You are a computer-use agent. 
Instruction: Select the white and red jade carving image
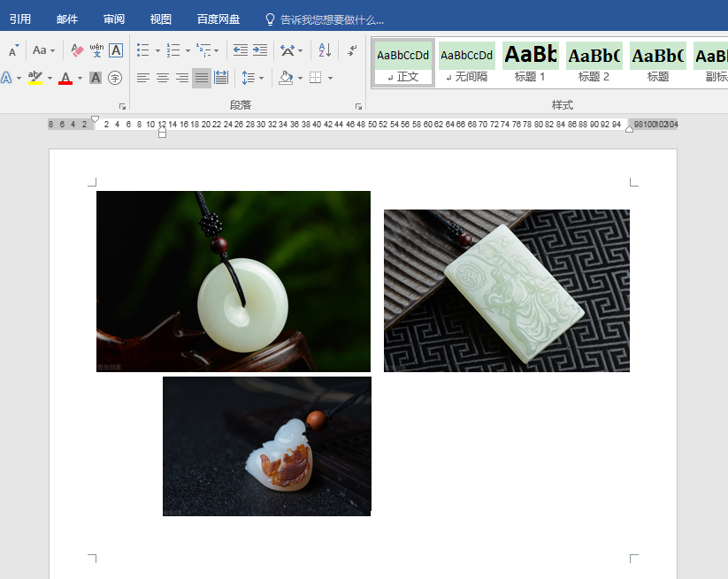point(267,446)
